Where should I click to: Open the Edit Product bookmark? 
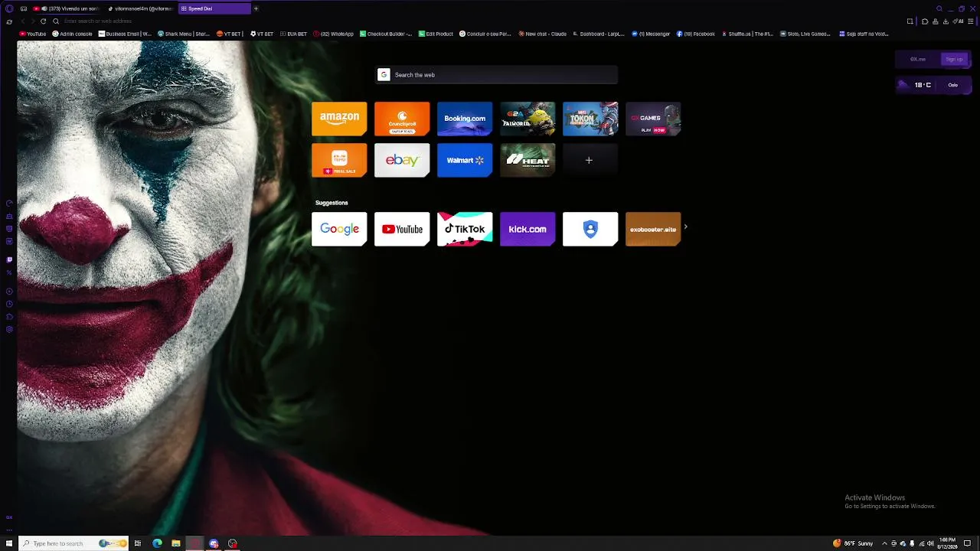coord(436,34)
